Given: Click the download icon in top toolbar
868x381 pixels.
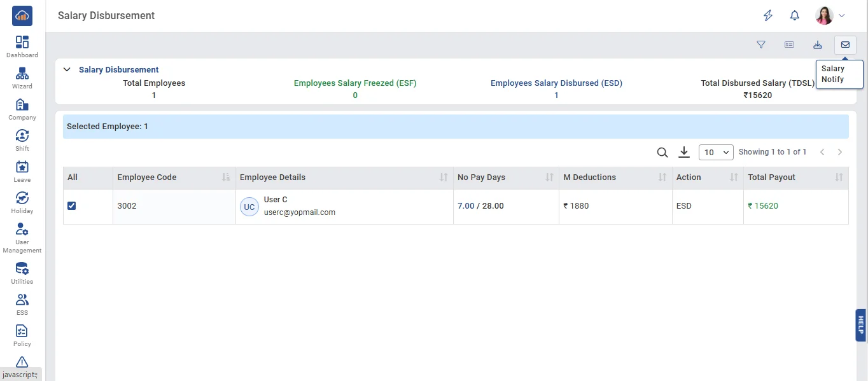Looking at the screenshot, I should click(818, 45).
